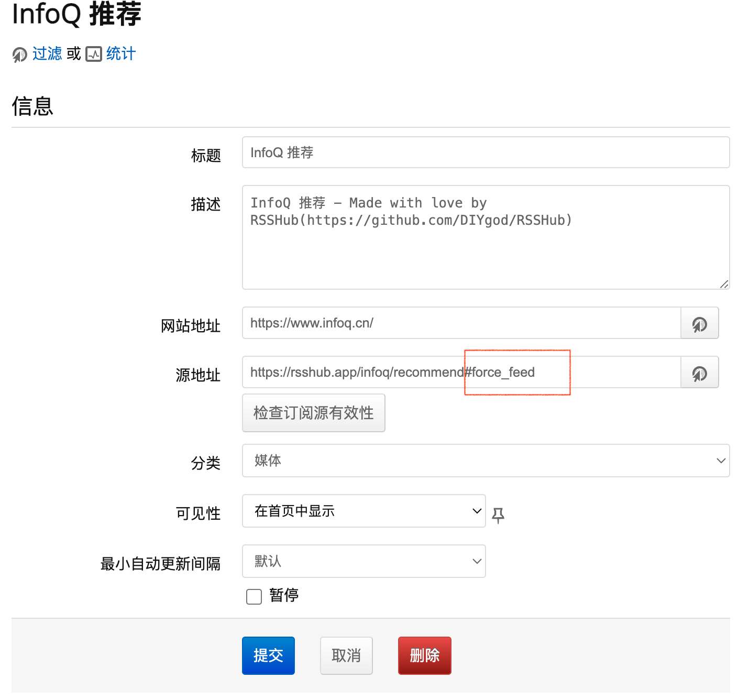The height and width of the screenshot is (700, 749).
Task: Click the statistics chart icon beside 统计
Action: (94, 54)
